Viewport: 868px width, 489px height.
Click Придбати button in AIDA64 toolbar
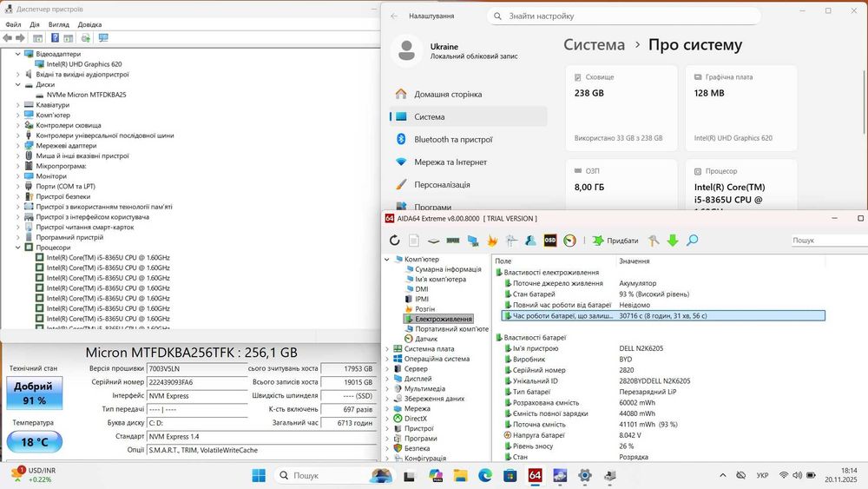point(615,241)
